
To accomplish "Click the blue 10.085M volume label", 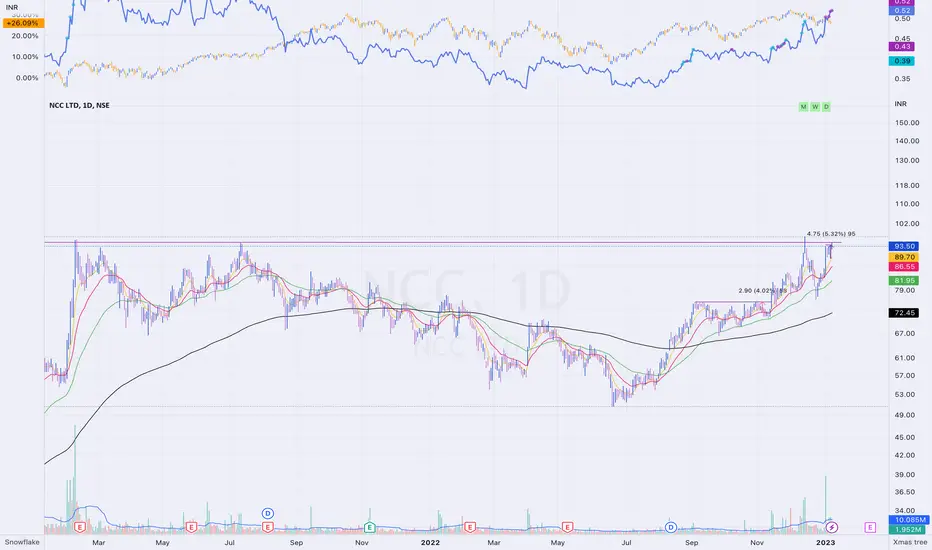I will coord(907,520).
